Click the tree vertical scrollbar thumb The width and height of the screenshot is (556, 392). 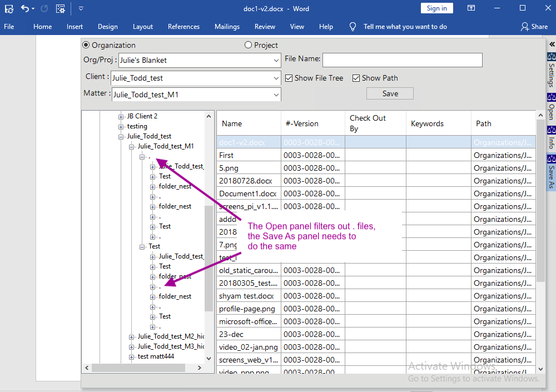pyautogui.click(x=209, y=258)
